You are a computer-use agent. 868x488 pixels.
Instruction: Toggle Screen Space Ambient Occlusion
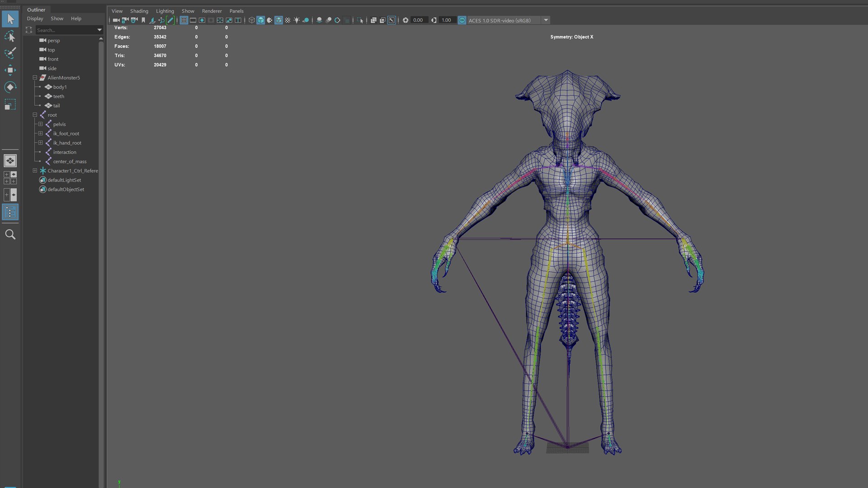319,20
